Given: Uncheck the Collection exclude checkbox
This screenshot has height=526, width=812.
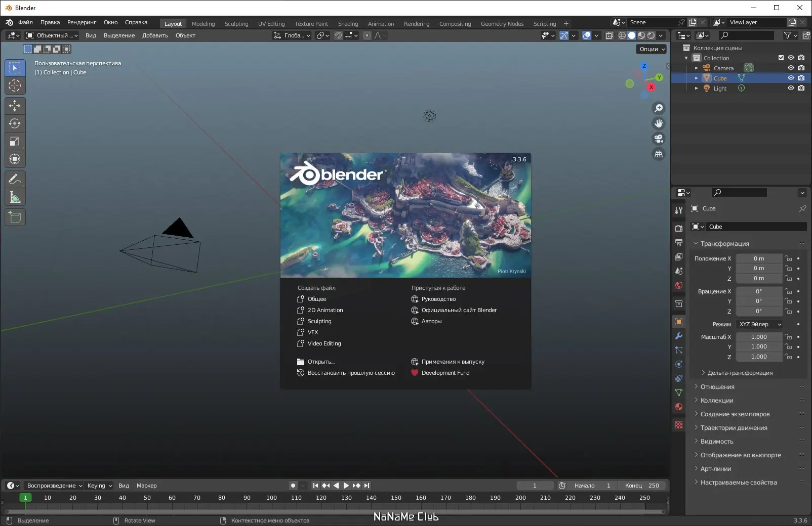Looking at the screenshot, I should point(781,58).
